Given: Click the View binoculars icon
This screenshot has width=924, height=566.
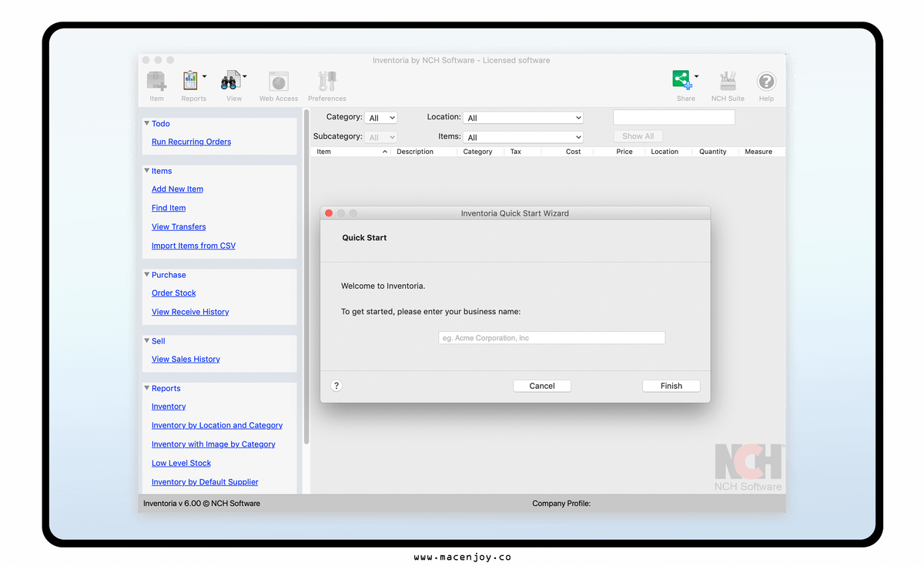Looking at the screenshot, I should coord(230,81).
